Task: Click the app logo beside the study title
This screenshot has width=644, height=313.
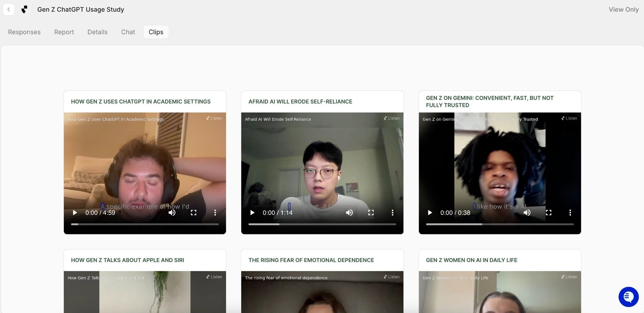Action: pyautogui.click(x=25, y=9)
